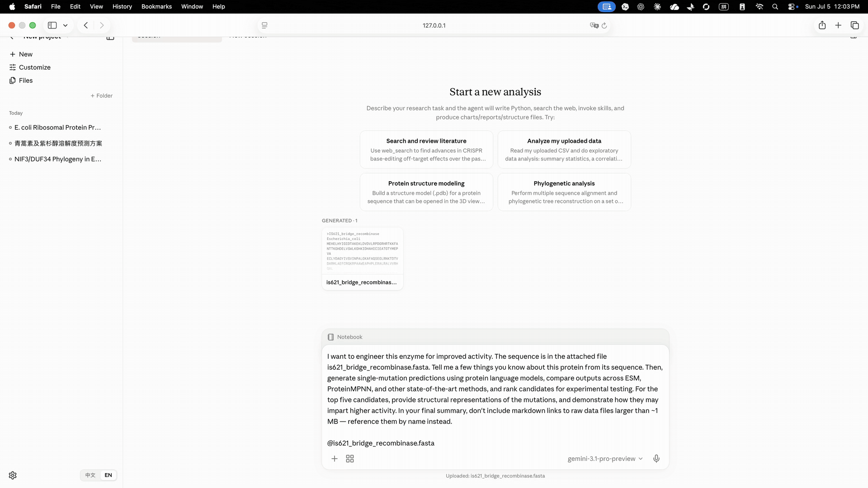Open the settings gear in sidebar
The width and height of the screenshot is (868, 488).
click(x=13, y=475)
